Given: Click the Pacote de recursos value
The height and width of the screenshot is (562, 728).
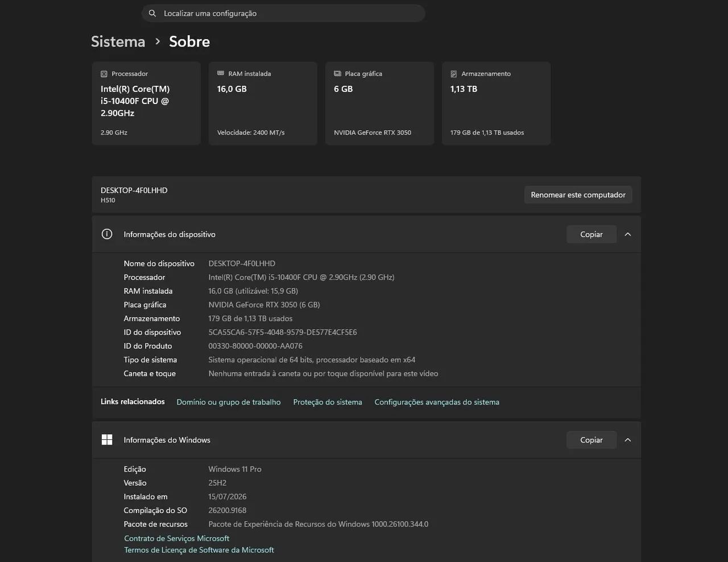Looking at the screenshot, I should (x=318, y=524).
